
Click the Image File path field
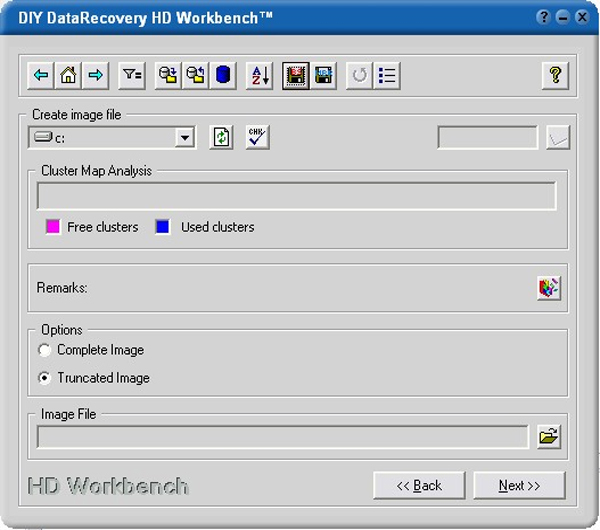point(283,437)
